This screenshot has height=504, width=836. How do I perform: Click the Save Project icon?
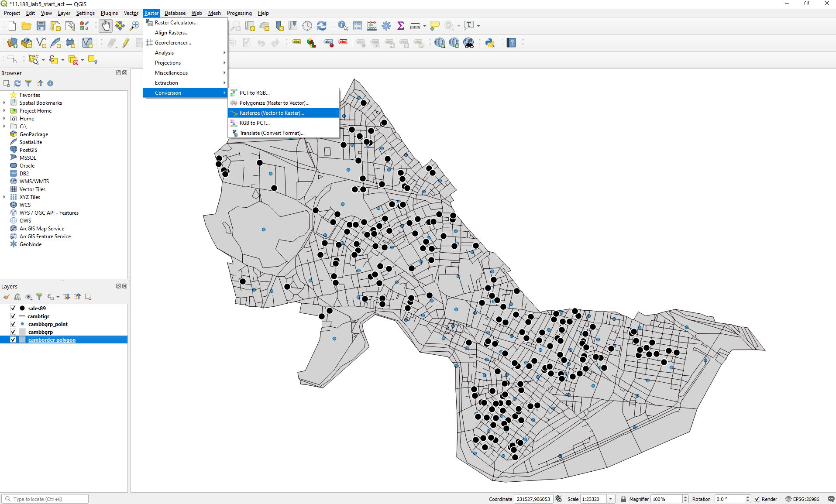point(41,26)
